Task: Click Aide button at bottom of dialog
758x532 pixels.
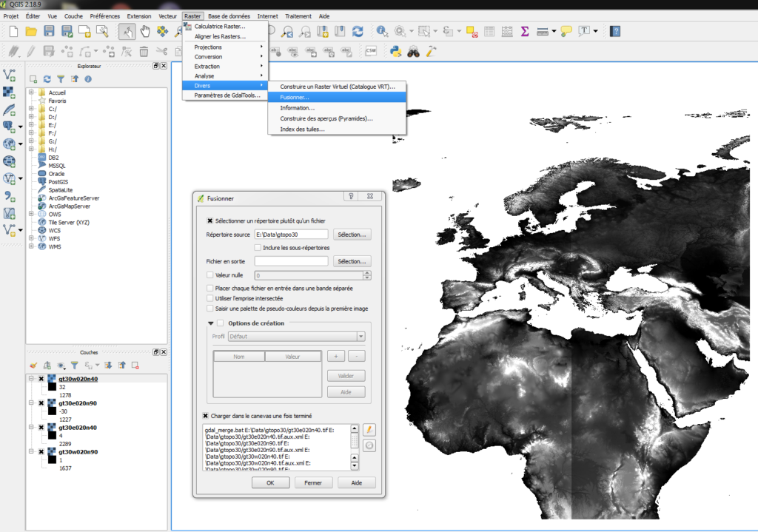Action: point(356,482)
